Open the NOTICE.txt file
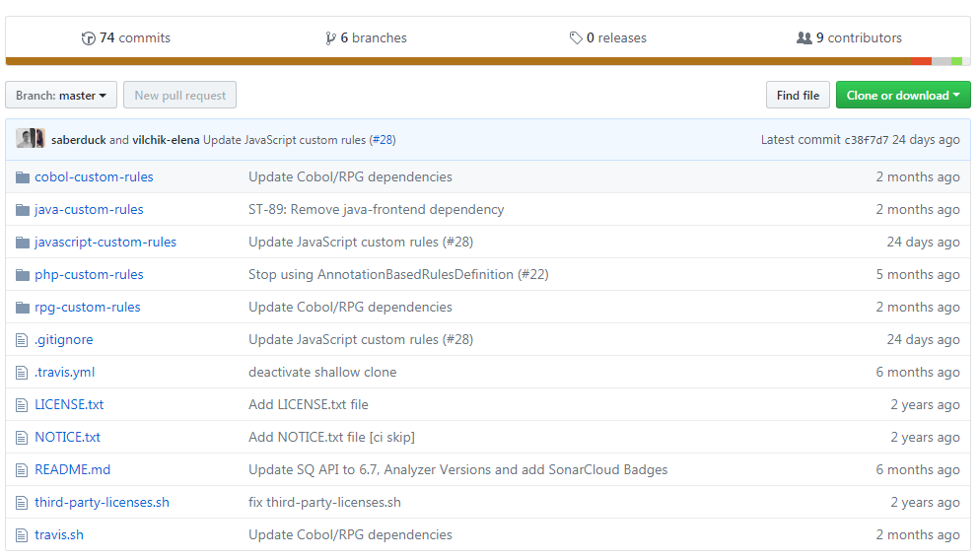The width and height of the screenshot is (978, 560). pos(67,437)
